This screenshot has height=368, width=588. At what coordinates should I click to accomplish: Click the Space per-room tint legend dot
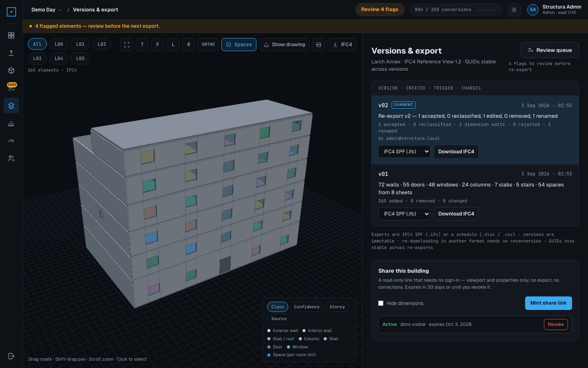(269, 355)
